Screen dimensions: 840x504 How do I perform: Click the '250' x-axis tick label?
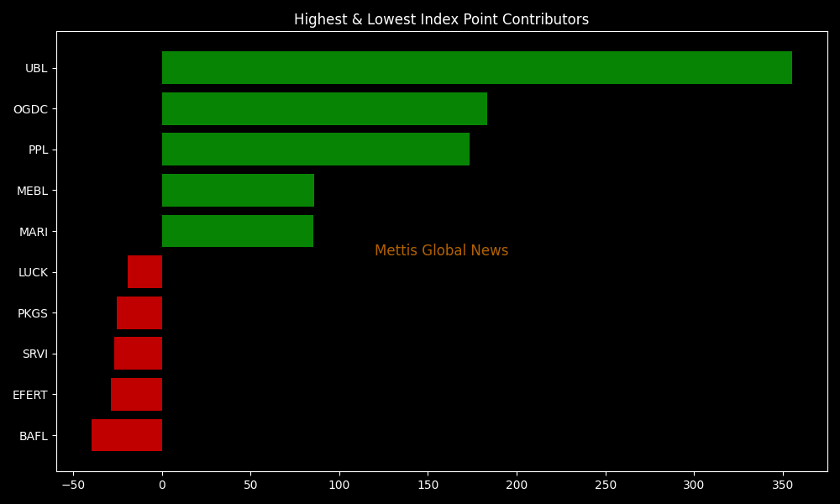click(606, 486)
